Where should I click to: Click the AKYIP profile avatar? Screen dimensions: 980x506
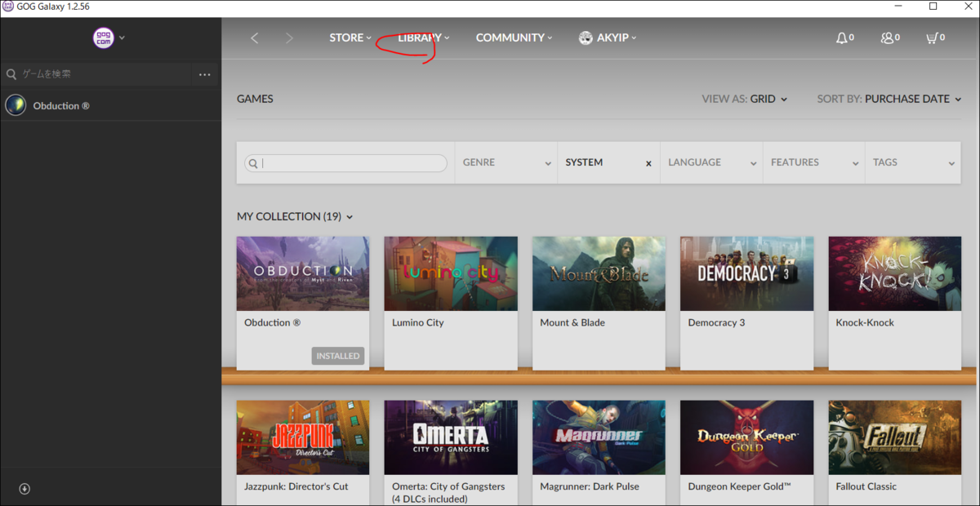coord(586,38)
